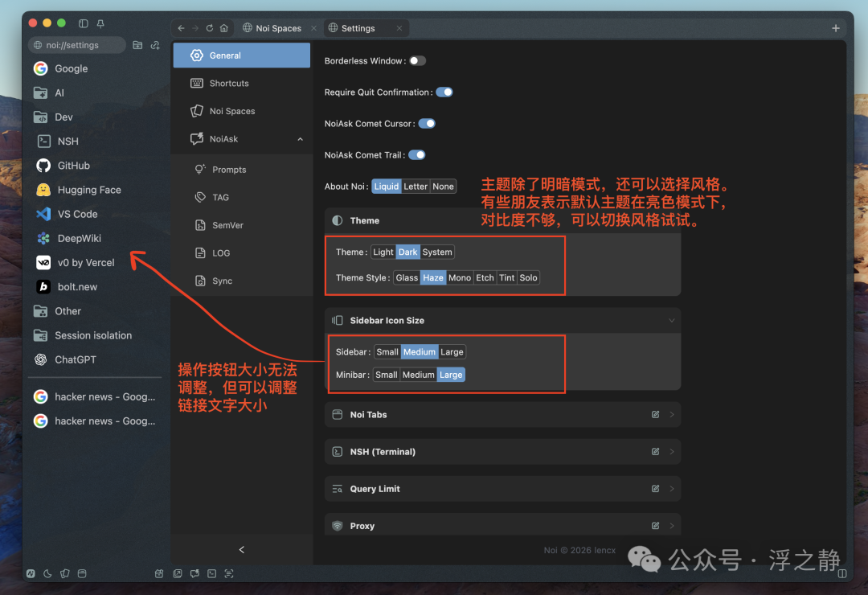Toggle the sidebar layout icon near window controls
The height and width of the screenshot is (595, 868).
83,23
